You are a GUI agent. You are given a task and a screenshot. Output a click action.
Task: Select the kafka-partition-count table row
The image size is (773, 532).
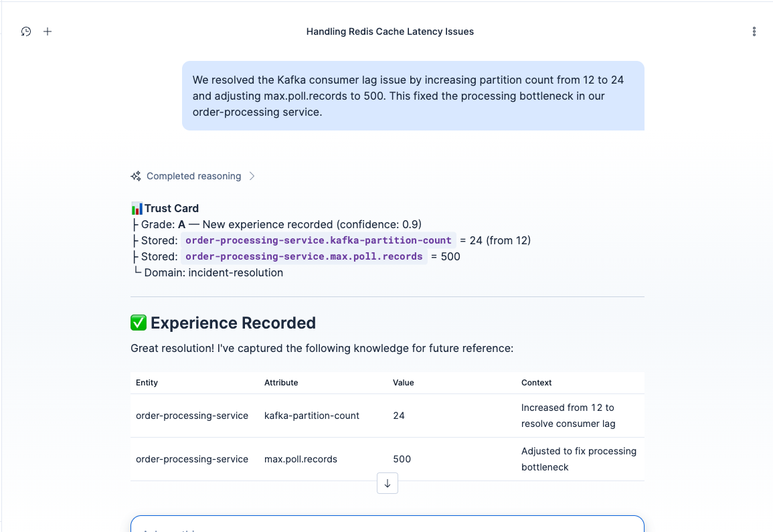click(388, 416)
